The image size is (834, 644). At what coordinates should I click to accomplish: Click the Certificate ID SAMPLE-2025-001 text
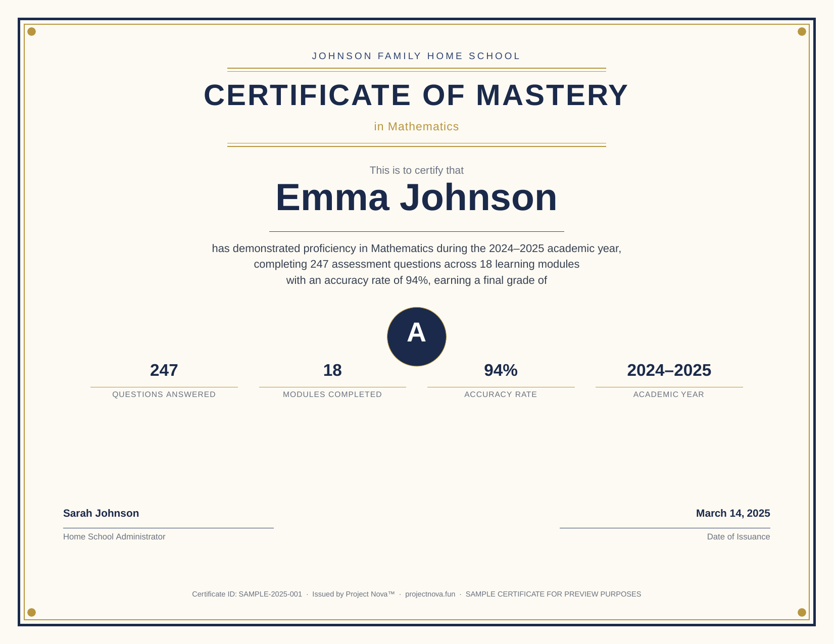coord(247,594)
